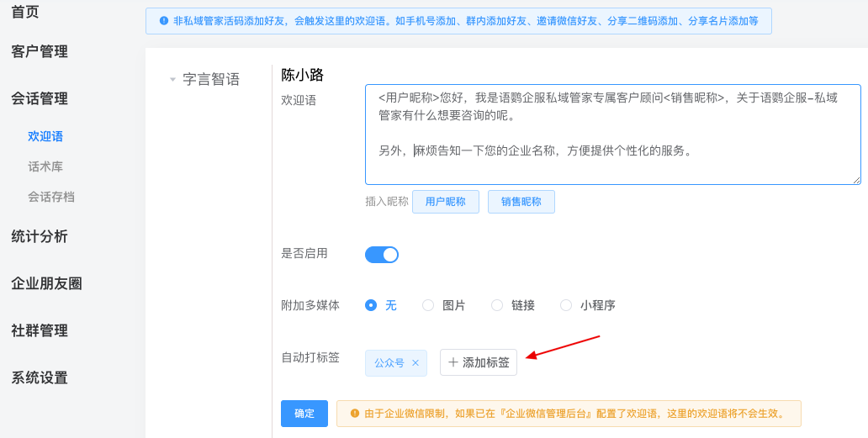Click the warning icon in the orange notice
The height and width of the screenshot is (438, 868).
(355, 414)
